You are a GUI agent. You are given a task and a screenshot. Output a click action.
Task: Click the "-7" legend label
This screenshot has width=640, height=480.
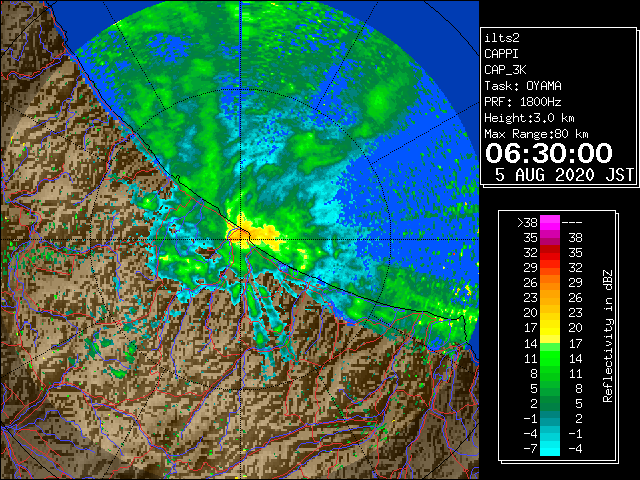click(x=530, y=449)
